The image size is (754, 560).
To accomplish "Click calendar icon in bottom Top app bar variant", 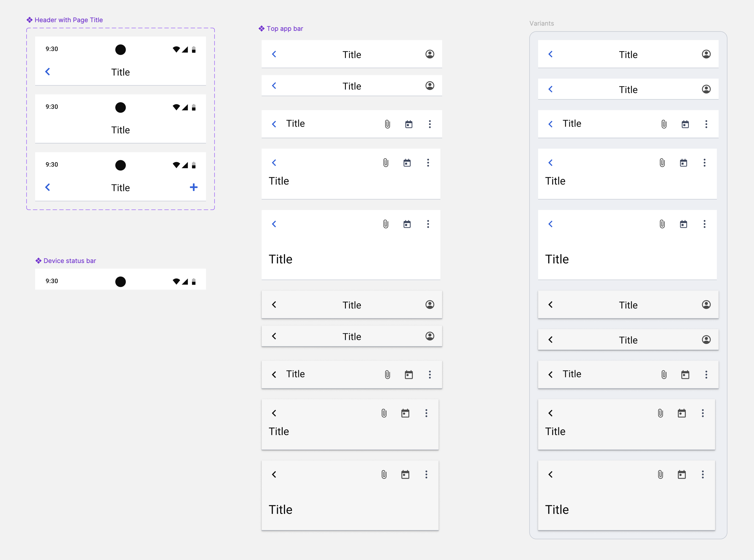I will click(405, 474).
